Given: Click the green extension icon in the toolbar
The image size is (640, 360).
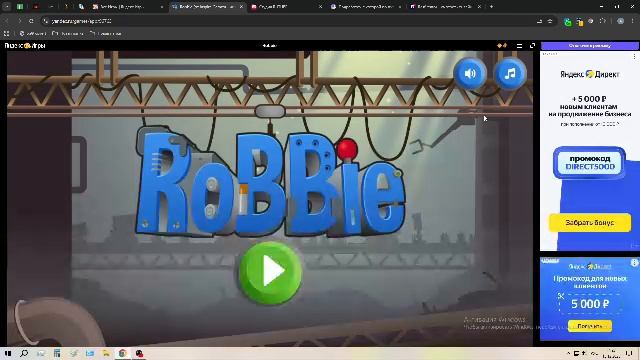Looking at the screenshot, I should coord(567,22).
